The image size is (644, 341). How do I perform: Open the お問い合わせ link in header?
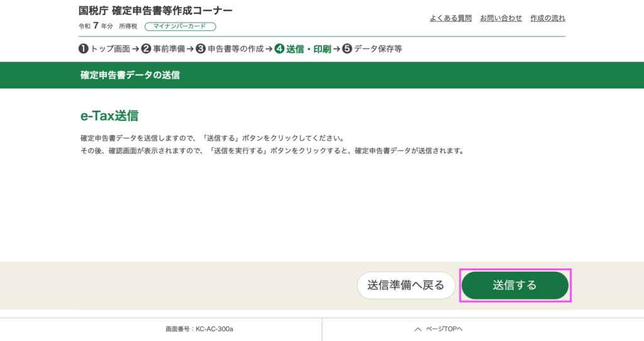(x=501, y=18)
